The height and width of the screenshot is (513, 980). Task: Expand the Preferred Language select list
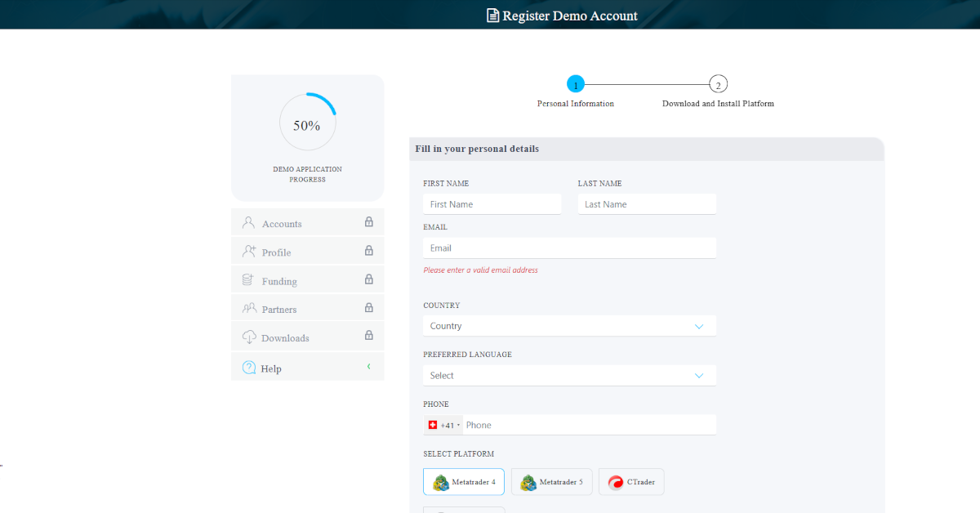tap(569, 376)
